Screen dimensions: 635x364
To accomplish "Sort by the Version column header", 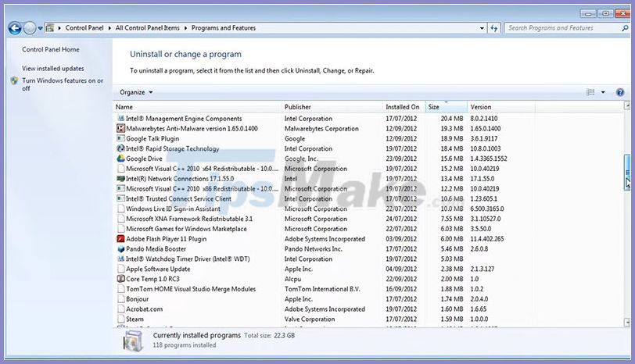I will (501, 107).
